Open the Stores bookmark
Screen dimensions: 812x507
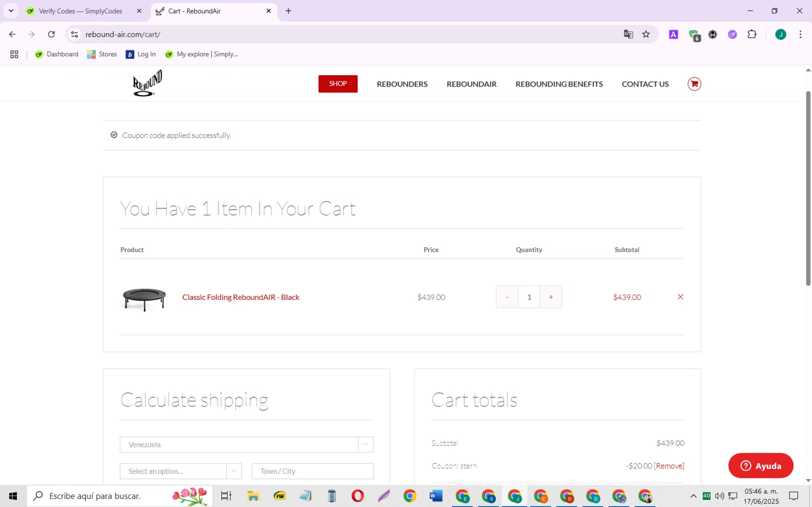(x=102, y=54)
